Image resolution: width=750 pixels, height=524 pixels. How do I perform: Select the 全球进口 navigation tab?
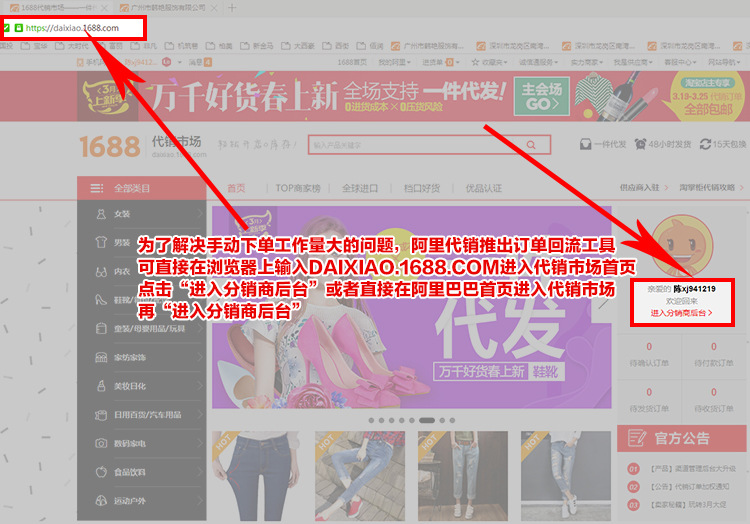click(x=360, y=188)
